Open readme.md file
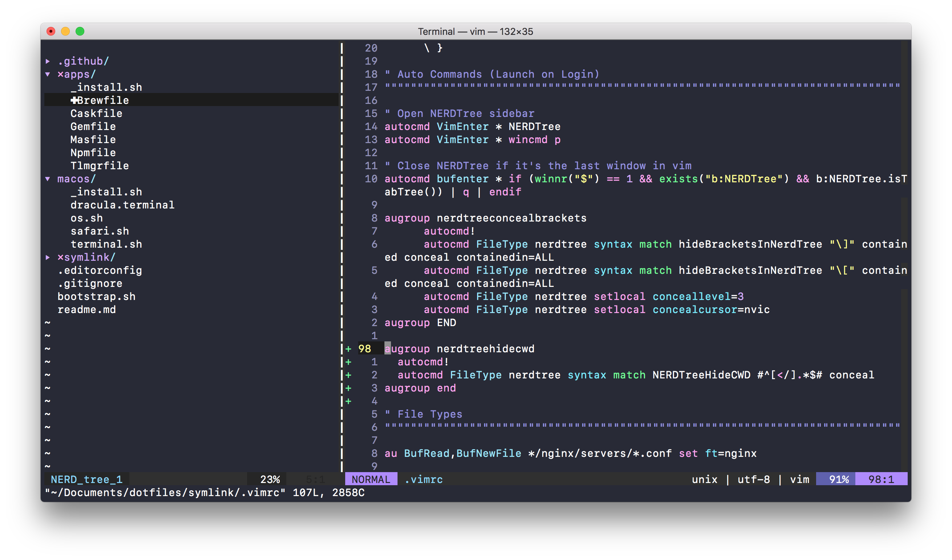 (86, 310)
